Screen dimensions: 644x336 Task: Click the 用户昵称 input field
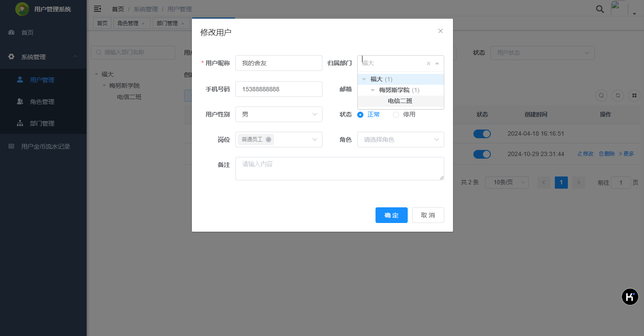pos(279,63)
